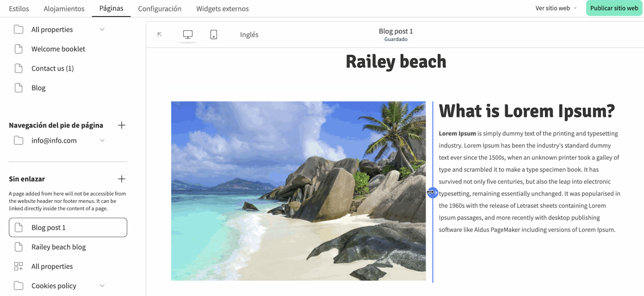Open the Ver sitio web dropdown
The image size is (644, 296).
pyautogui.click(x=556, y=8)
